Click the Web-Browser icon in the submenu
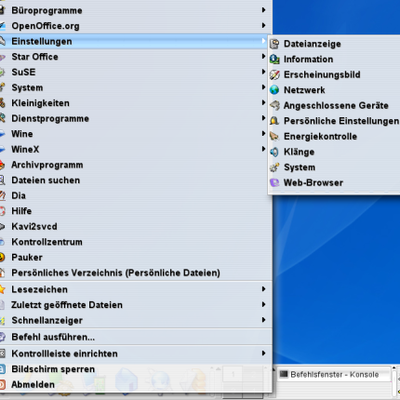The width and height of the screenshot is (400, 400). tap(275, 183)
